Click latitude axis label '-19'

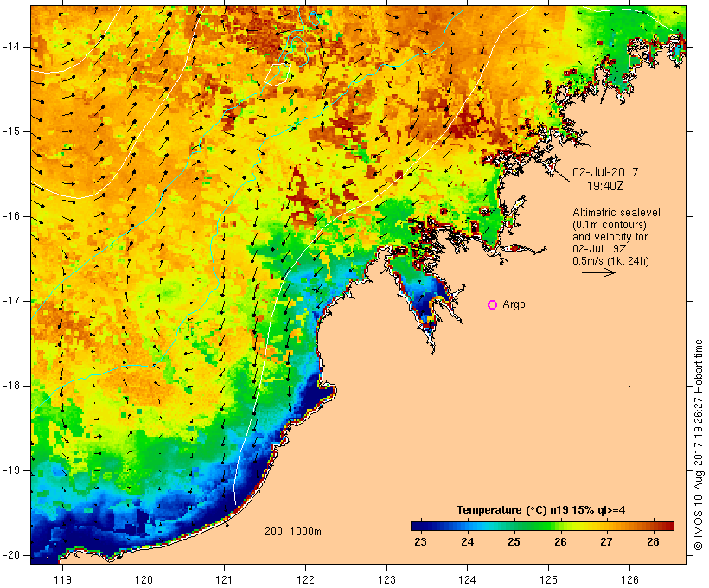11,470
